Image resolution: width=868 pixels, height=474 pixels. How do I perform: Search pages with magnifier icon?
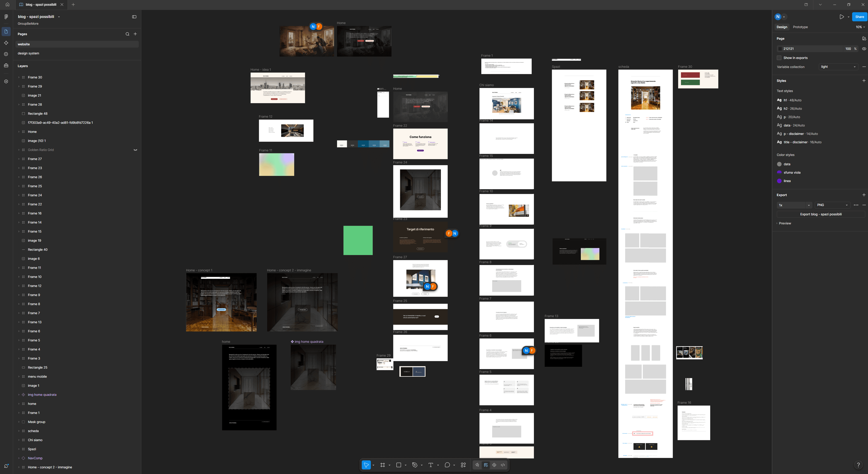tap(127, 34)
